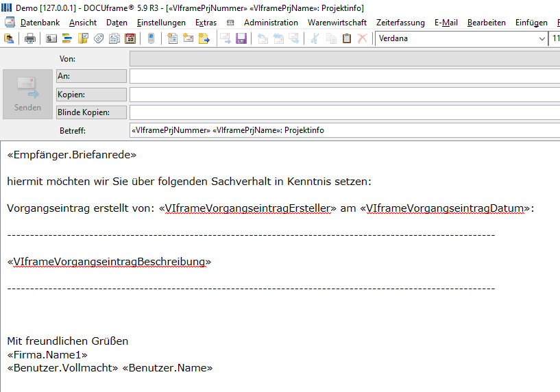The image size is (560, 392).
Task: Click the scissors cut icon
Action: point(315,38)
